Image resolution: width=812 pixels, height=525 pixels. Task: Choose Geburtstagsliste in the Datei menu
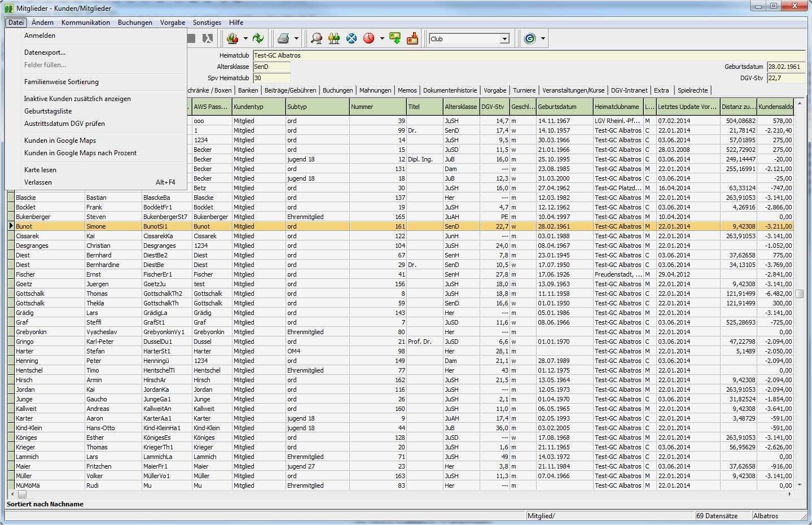(x=48, y=111)
